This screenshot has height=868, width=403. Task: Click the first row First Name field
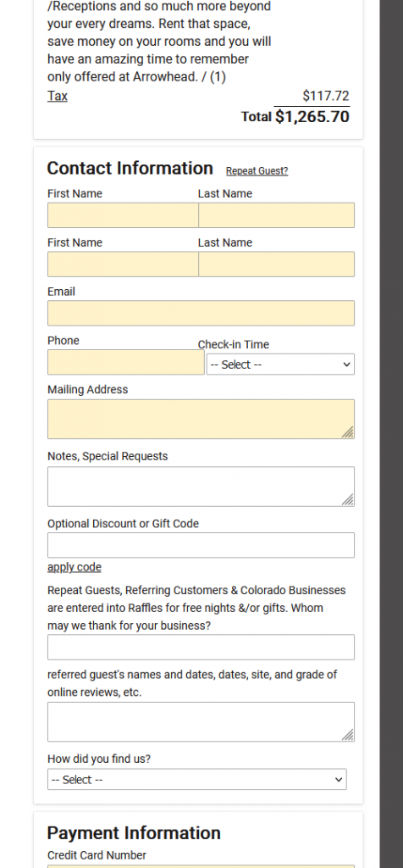pos(123,215)
